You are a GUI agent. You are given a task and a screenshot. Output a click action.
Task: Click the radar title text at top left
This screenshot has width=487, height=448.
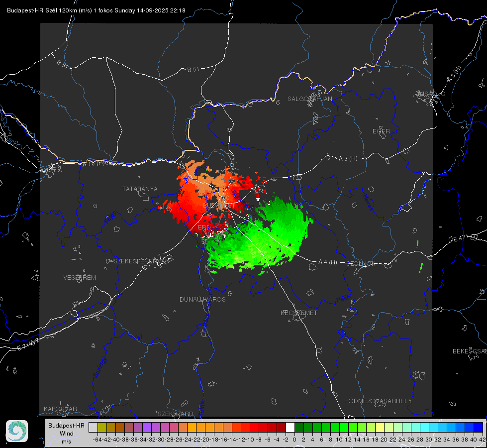tap(96, 10)
